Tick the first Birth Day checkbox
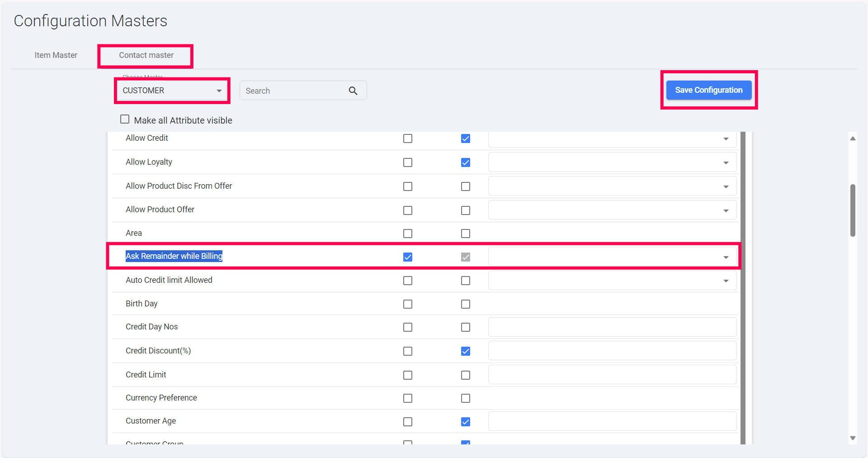 click(x=408, y=304)
